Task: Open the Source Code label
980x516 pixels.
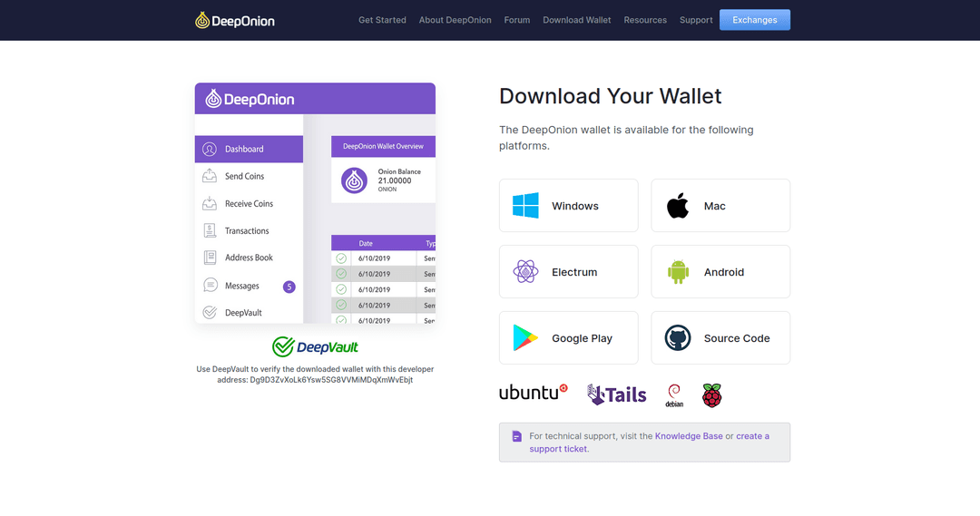Action: [737, 338]
